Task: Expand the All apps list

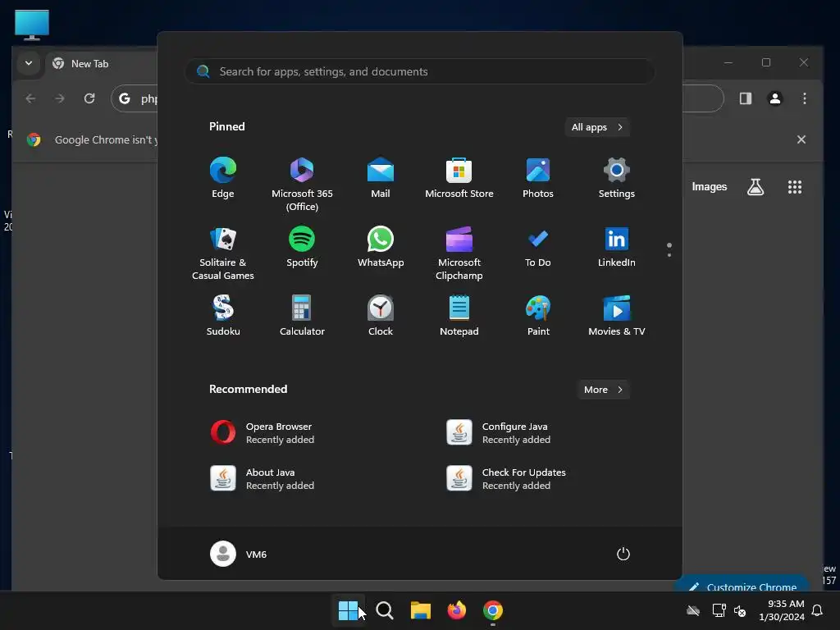Action: pyautogui.click(x=597, y=127)
